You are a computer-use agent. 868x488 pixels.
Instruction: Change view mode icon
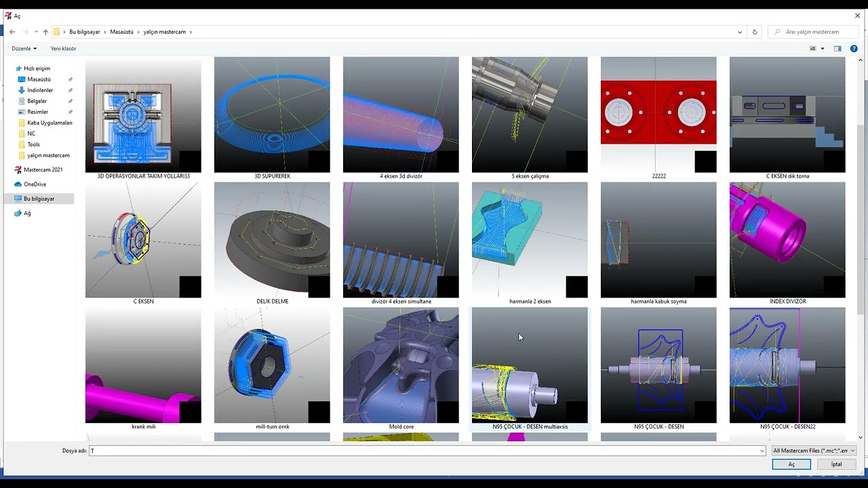coord(813,49)
